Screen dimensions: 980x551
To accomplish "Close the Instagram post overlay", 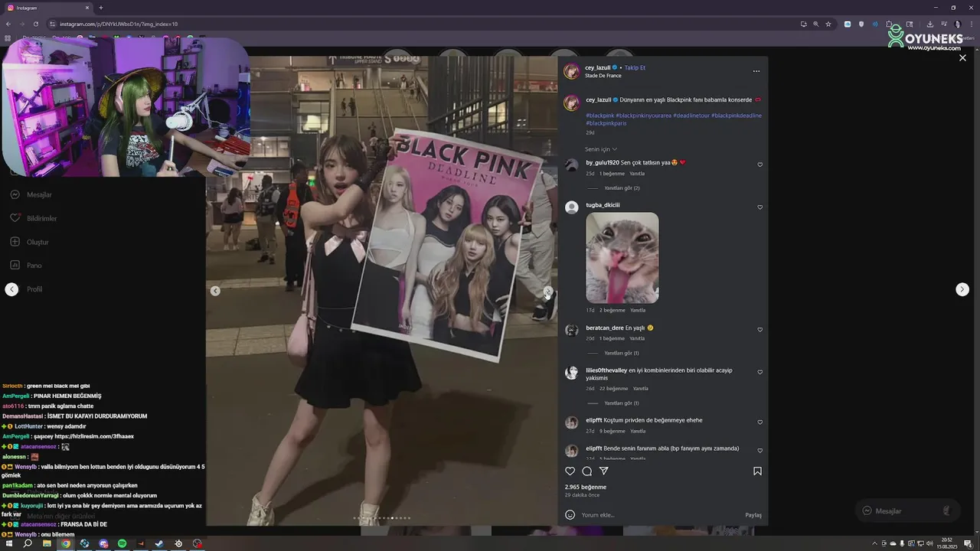I will 962,58.
